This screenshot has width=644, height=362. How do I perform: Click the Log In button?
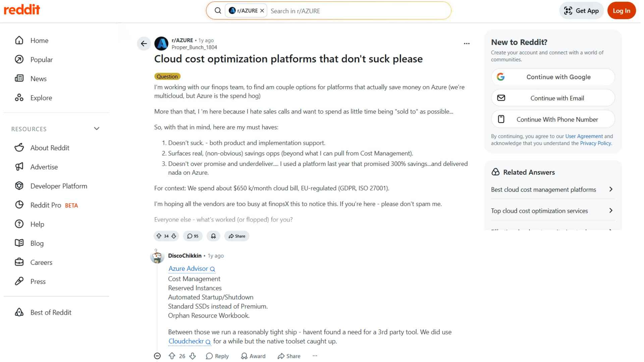(x=621, y=11)
